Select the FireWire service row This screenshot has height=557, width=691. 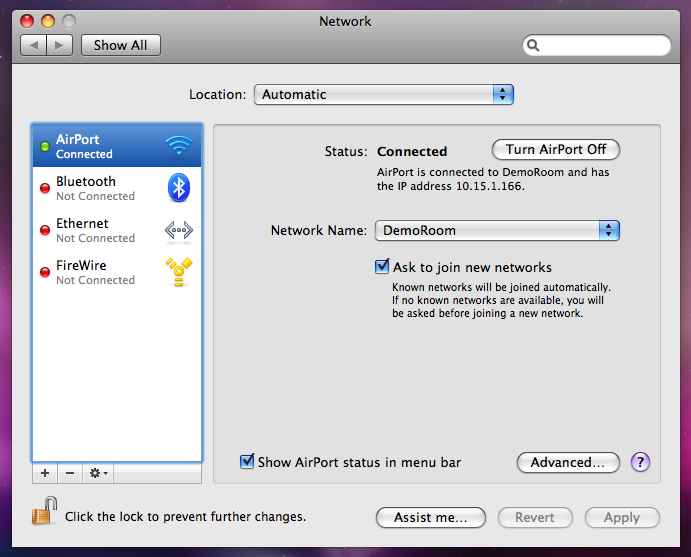(x=117, y=272)
